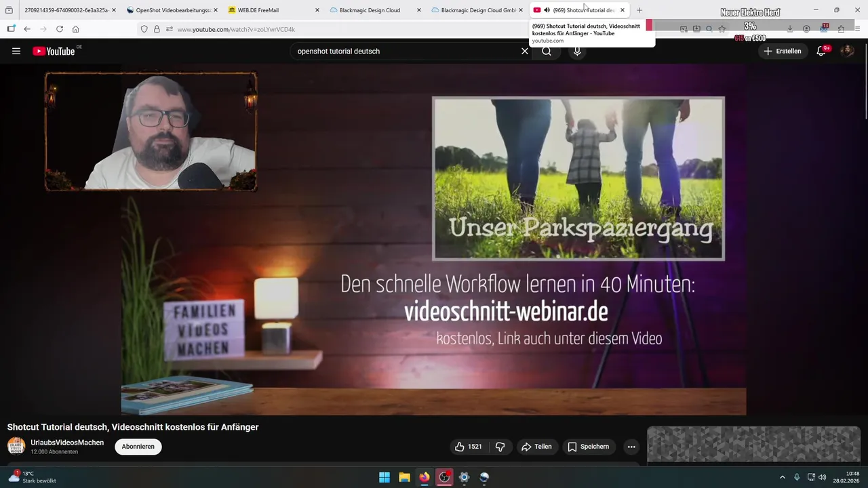The width and height of the screenshot is (868, 488).
Task: Open the UrlaubsVideosMachen channel avatar
Action: [16, 446]
